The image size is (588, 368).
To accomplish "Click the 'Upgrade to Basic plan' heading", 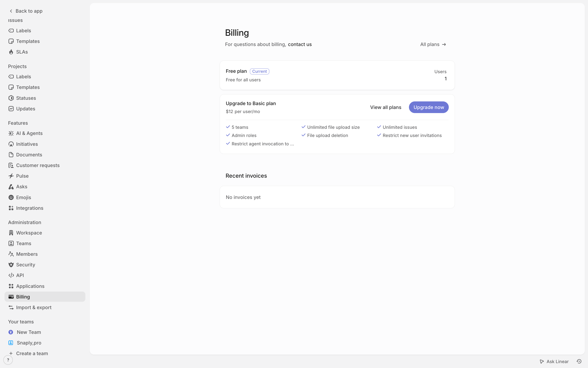I will [251, 103].
